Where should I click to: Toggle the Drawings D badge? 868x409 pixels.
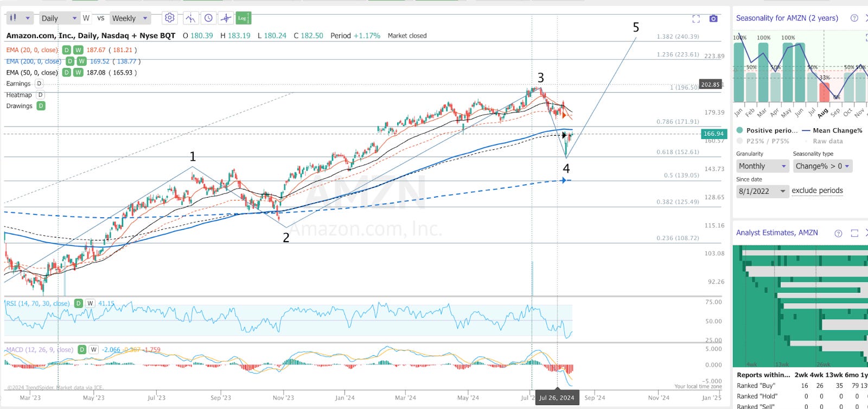41,106
